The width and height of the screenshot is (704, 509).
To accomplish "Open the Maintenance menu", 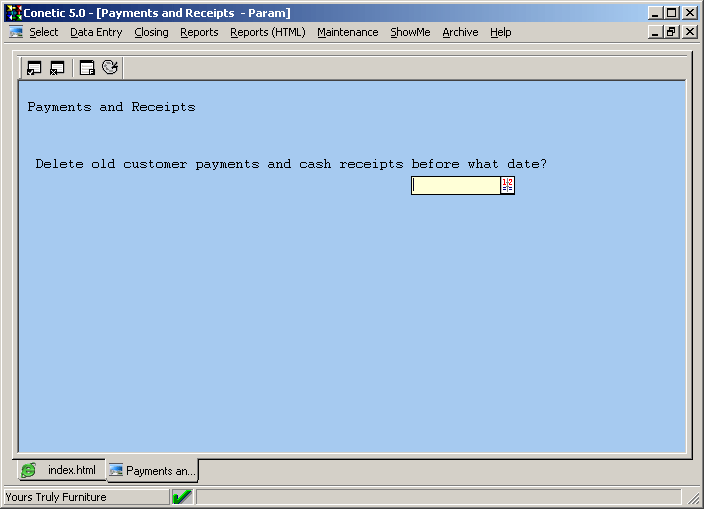I will tap(347, 32).
